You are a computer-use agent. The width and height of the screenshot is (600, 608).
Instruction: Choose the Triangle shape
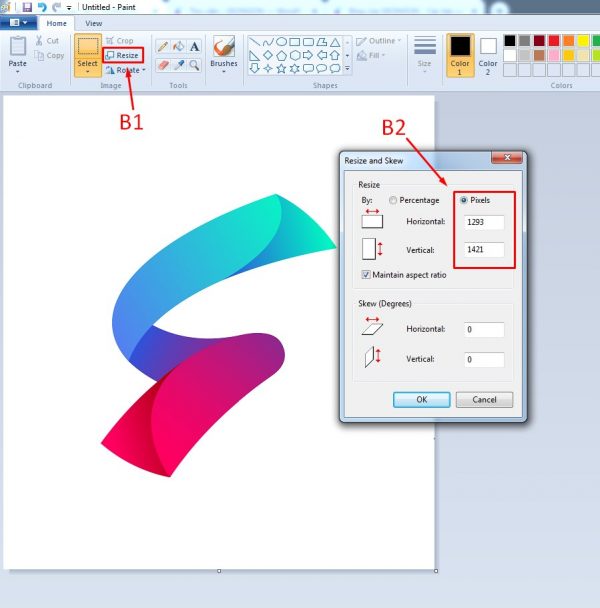335,41
